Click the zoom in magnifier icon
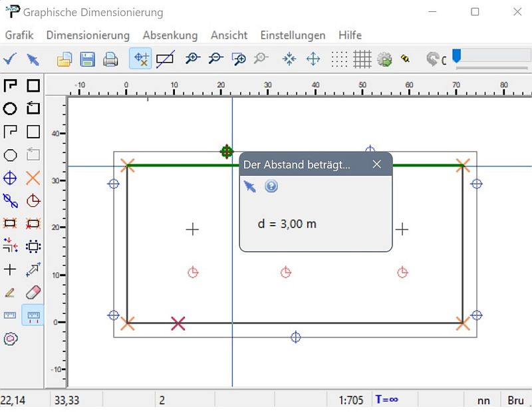 tap(192, 59)
